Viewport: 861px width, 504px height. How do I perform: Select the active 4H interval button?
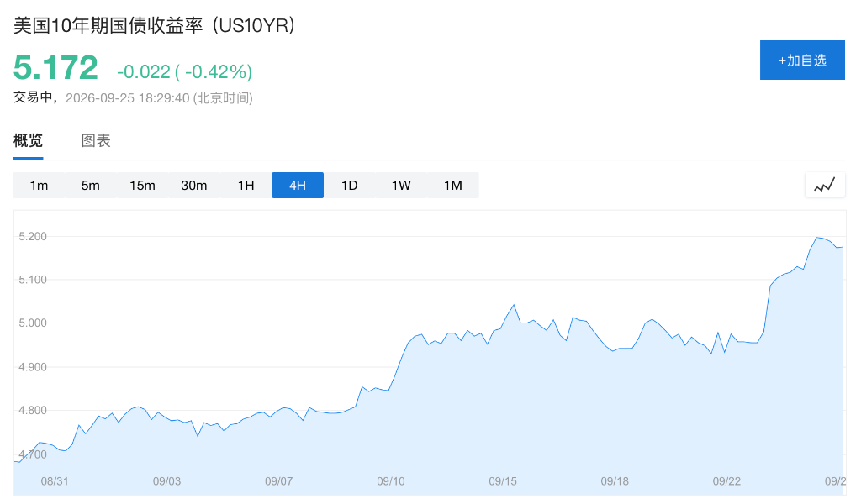298,186
